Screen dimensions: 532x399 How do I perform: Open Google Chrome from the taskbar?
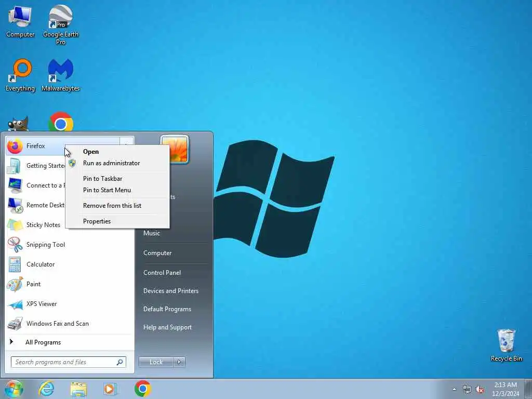point(142,389)
